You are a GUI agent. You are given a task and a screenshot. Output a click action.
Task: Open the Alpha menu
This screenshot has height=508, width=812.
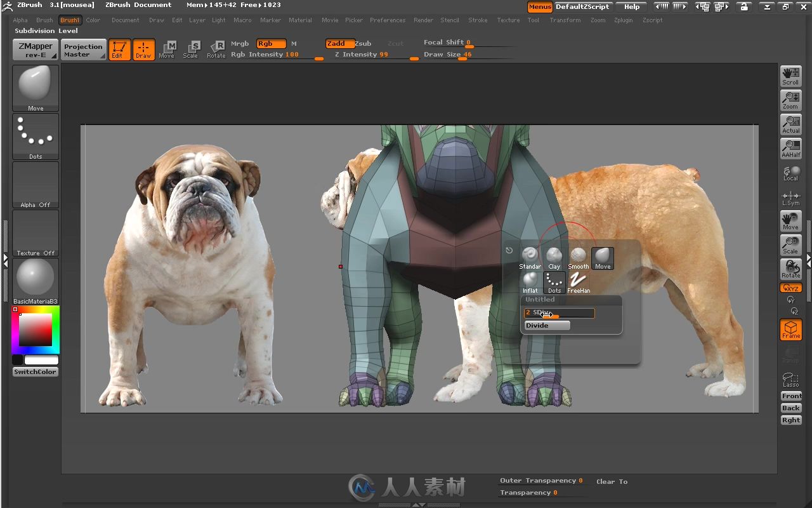20,20
